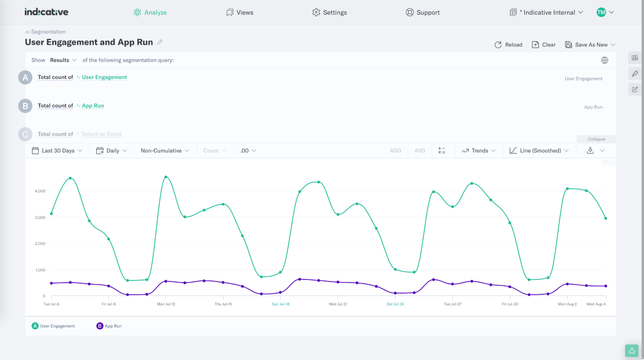This screenshot has width=644, height=360.
Task: Select the row C badge
Action: pyautogui.click(x=25, y=134)
